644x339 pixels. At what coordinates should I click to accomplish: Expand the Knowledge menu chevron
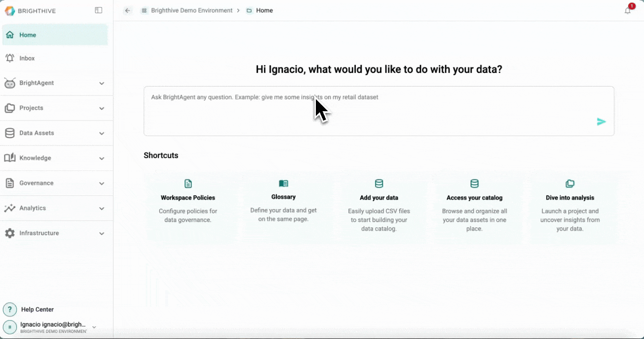[x=102, y=158]
